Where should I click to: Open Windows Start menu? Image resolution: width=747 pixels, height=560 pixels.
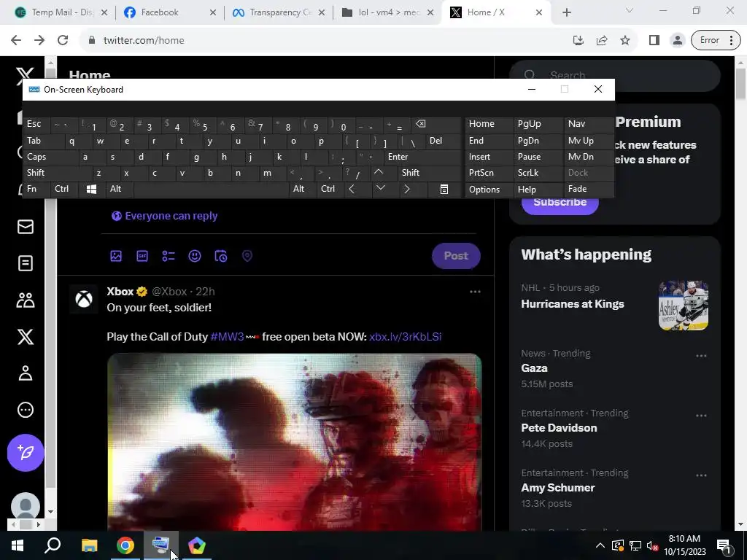(x=18, y=545)
